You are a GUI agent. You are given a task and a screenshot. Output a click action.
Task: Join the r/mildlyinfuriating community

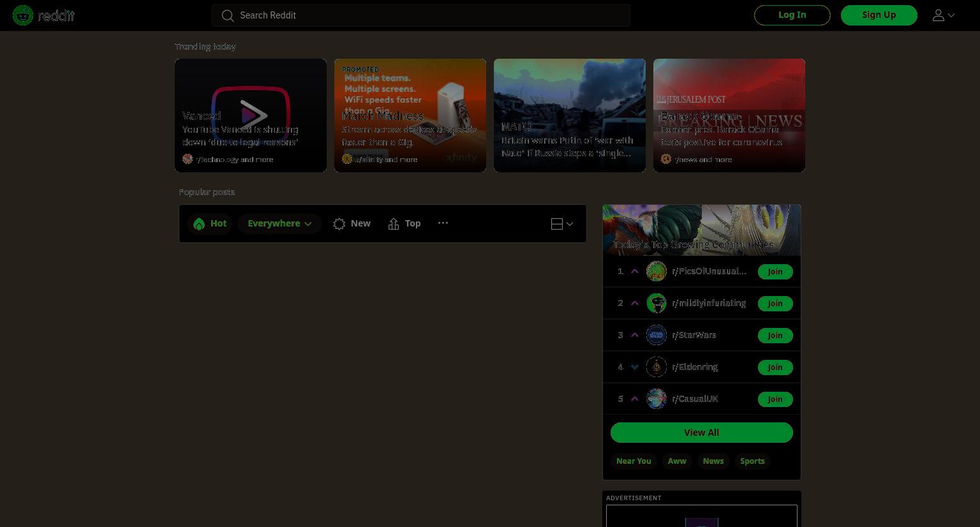tap(775, 304)
